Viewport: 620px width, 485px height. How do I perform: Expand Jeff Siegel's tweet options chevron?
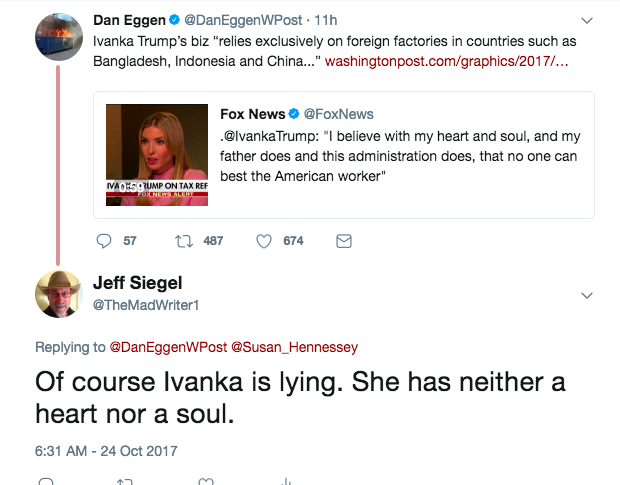coord(587,296)
